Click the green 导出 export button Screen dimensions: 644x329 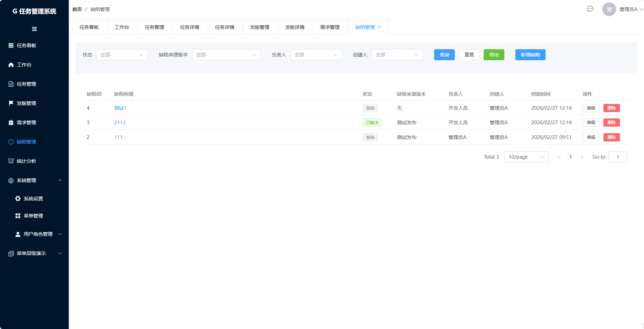494,55
